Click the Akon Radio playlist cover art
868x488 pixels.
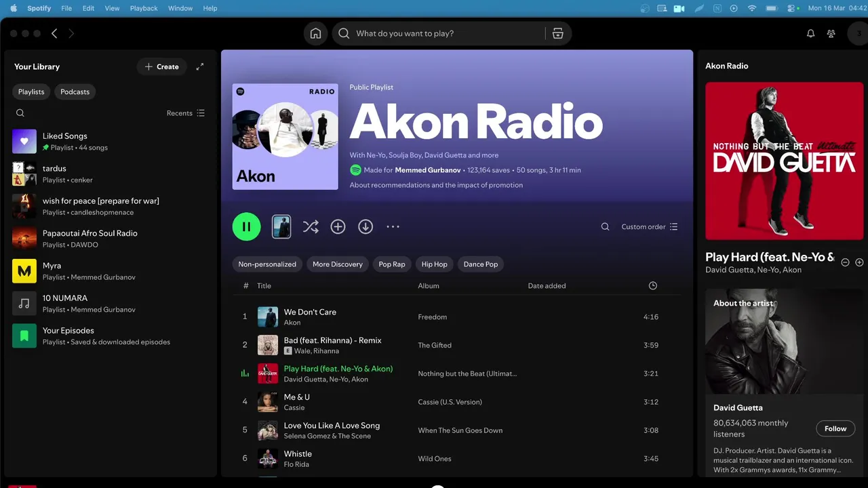coord(285,137)
